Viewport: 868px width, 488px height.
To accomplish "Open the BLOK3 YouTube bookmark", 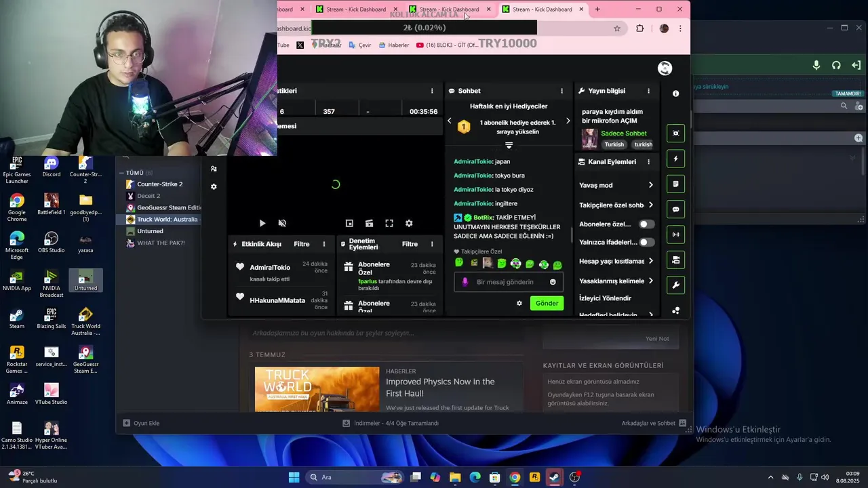I will 447,45.
